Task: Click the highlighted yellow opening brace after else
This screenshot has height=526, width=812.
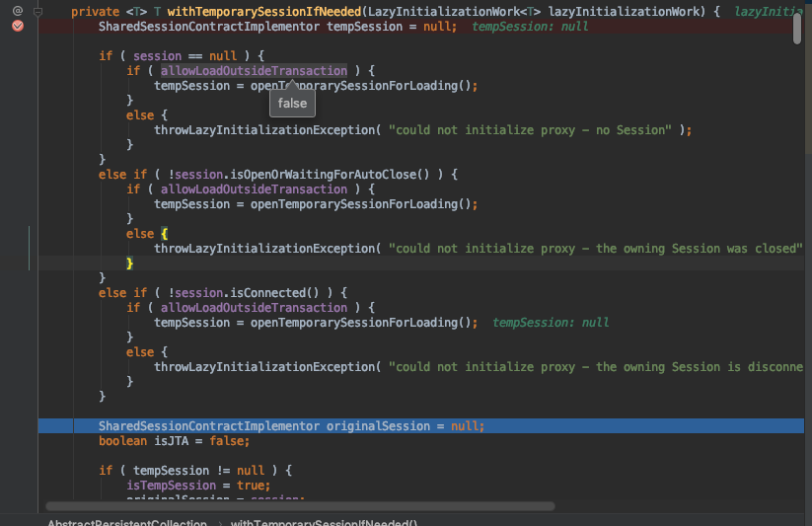Action: pos(165,234)
